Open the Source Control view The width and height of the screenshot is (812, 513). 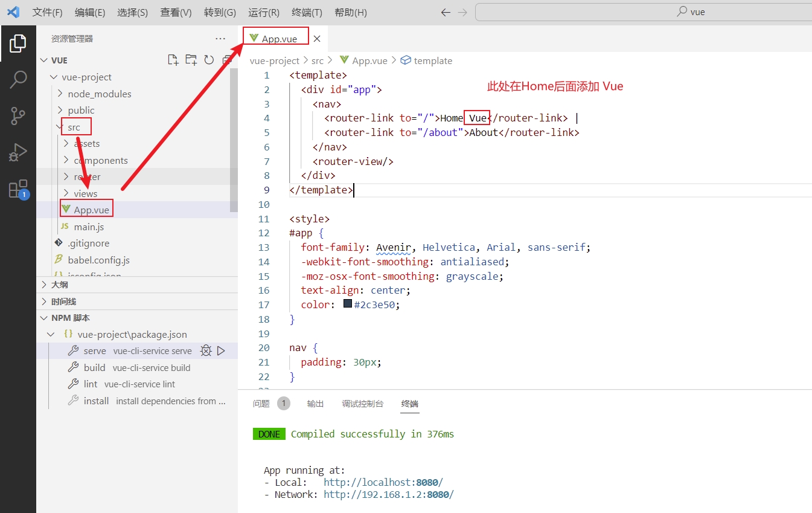click(18, 115)
